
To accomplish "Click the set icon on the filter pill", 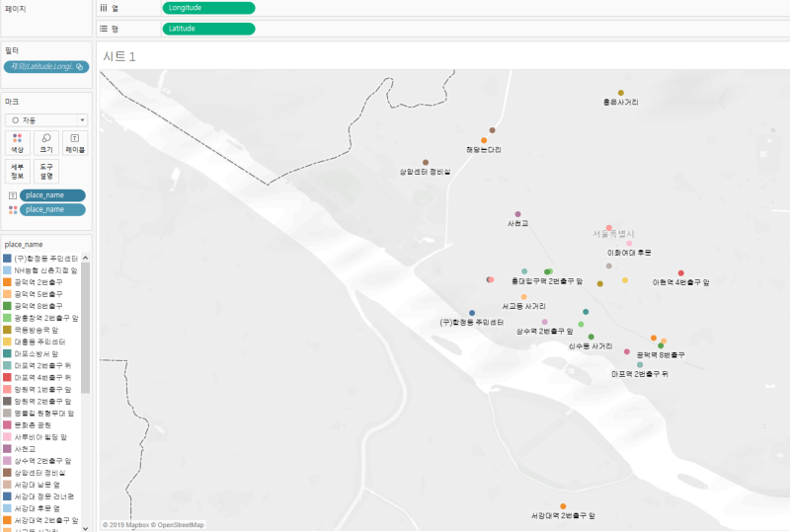I will (80, 66).
